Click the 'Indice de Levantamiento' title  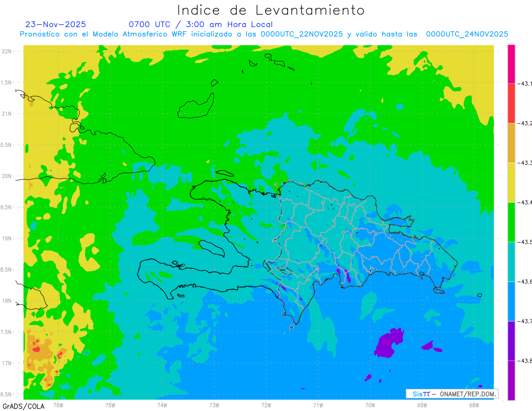coord(271,10)
